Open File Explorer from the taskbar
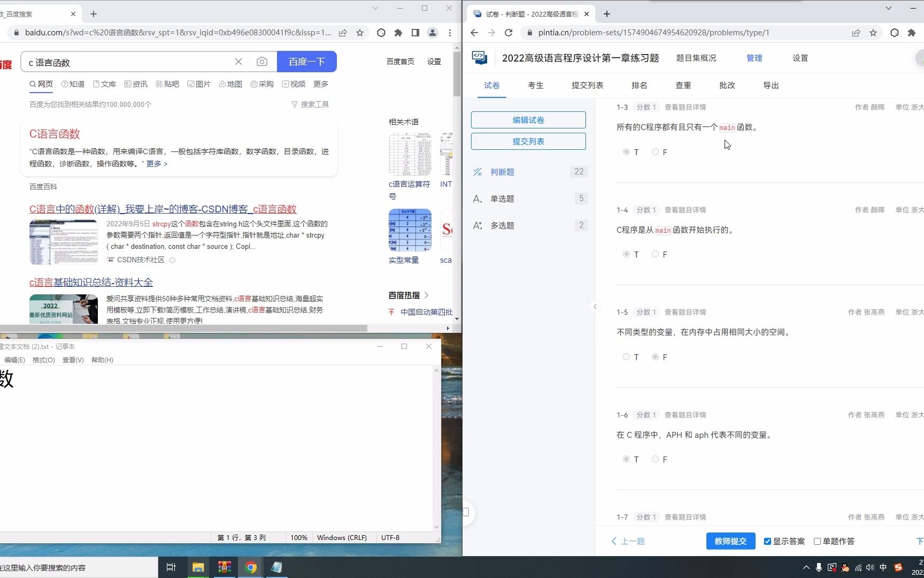Screen dimensions: 924x578 [198, 567]
